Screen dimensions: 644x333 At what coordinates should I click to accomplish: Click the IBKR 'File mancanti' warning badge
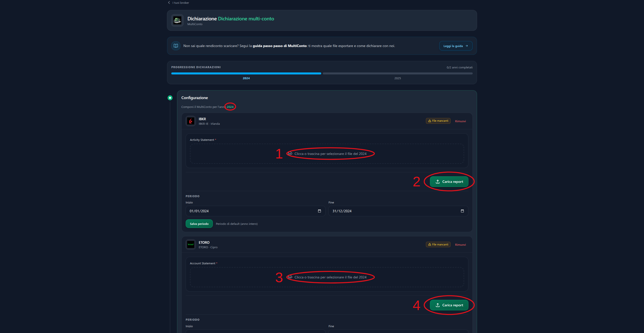click(438, 121)
